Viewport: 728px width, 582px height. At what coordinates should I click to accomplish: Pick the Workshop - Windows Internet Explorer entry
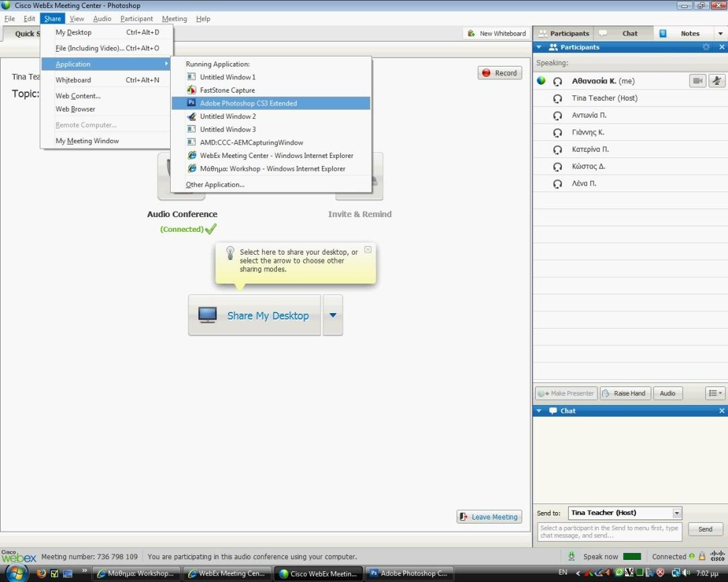271,169
